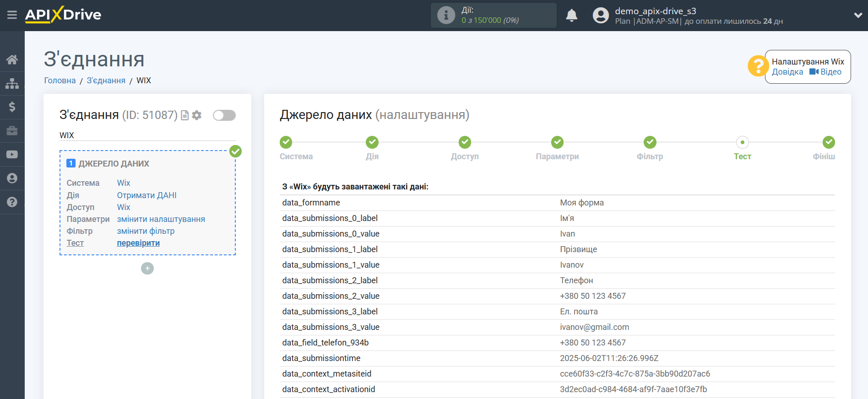Select the data_context_activationid row

(x=557, y=389)
